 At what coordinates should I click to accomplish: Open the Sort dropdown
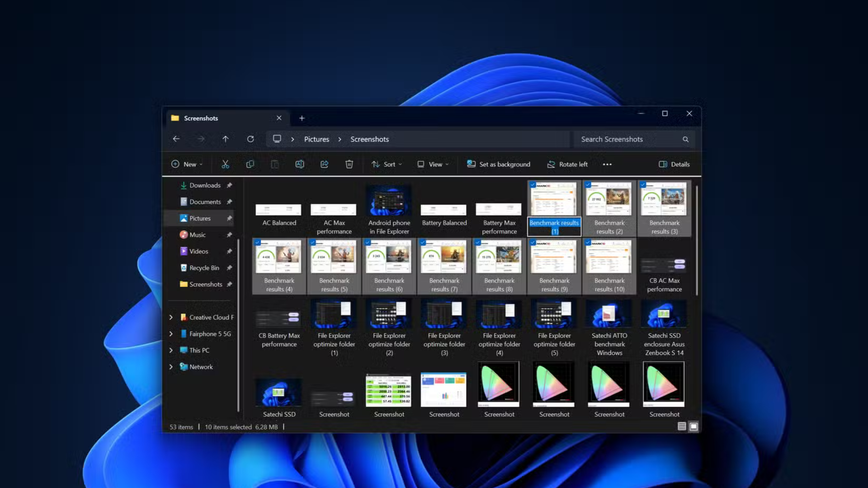click(x=387, y=164)
